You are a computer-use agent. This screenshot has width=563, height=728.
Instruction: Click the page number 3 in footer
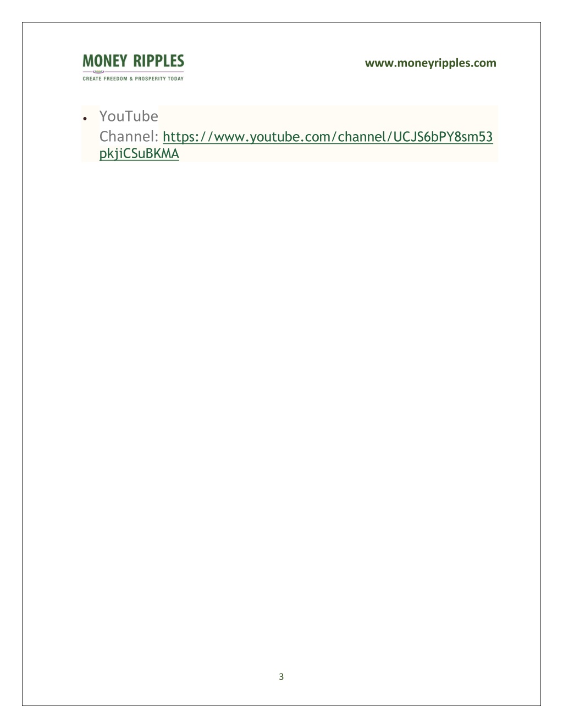pyautogui.click(x=281, y=676)
